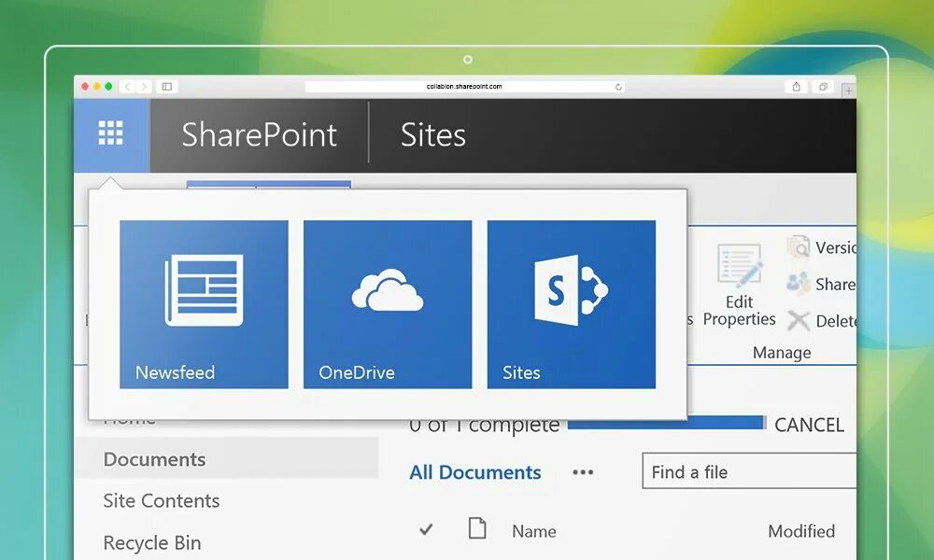Click the browser forward arrow
Viewport: 934px width, 560px height.
tap(144, 87)
